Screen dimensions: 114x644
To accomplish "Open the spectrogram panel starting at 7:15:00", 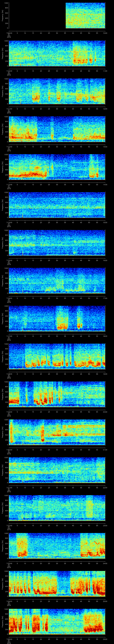I will [57, 243].
